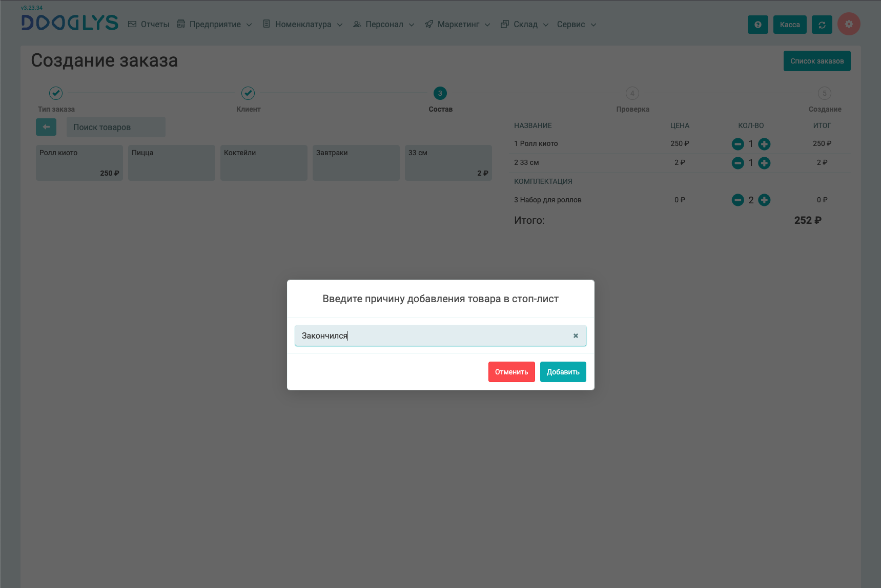The image size is (881, 588).
Task: Click the Касса button
Action: click(790, 25)
